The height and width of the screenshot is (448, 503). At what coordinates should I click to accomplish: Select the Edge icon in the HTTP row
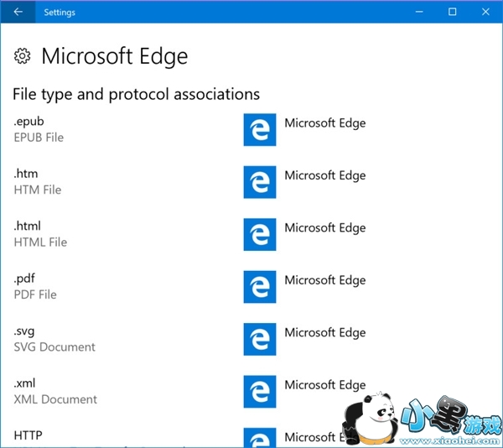pyautogui.click(x=260, y=437)
